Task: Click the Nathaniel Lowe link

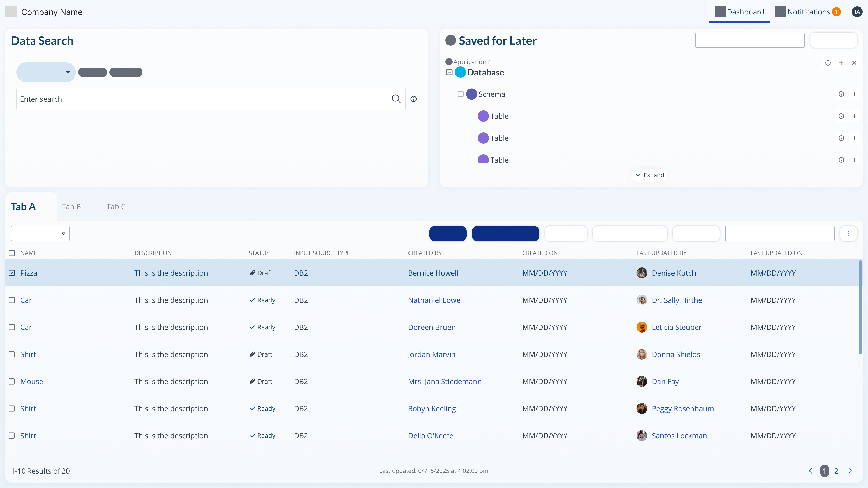Action: (434, 300)
